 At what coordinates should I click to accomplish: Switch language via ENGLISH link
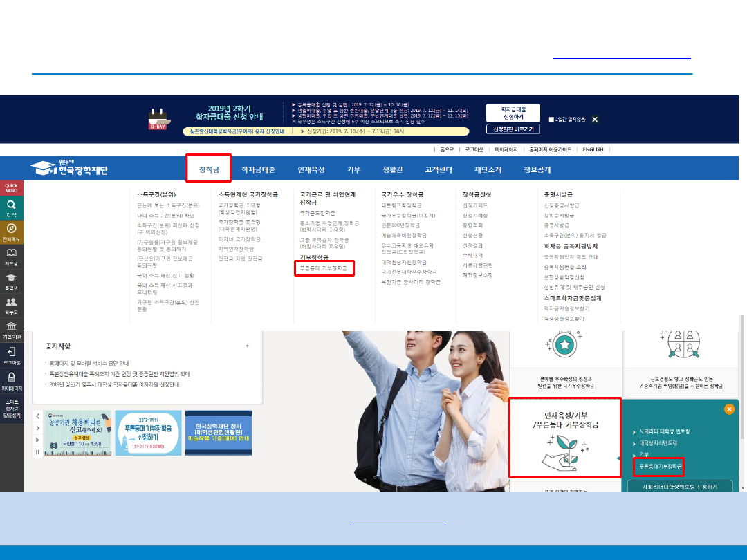coord(592,149)
